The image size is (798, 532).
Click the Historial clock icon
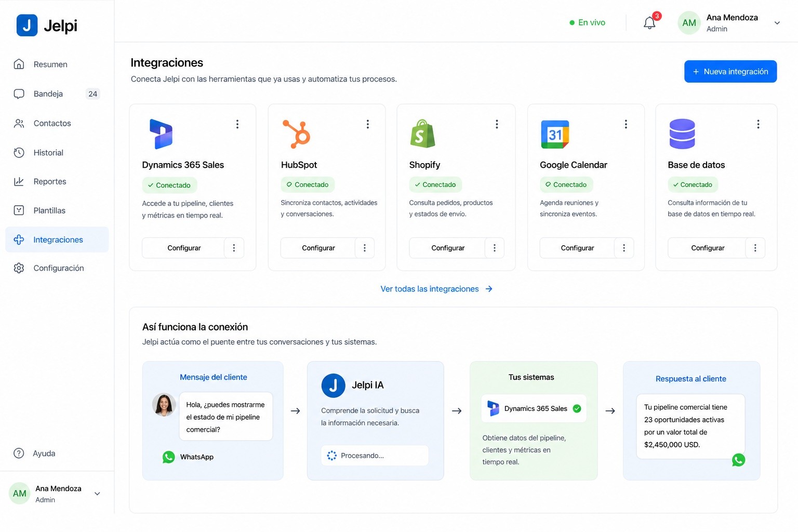[19, 152]
